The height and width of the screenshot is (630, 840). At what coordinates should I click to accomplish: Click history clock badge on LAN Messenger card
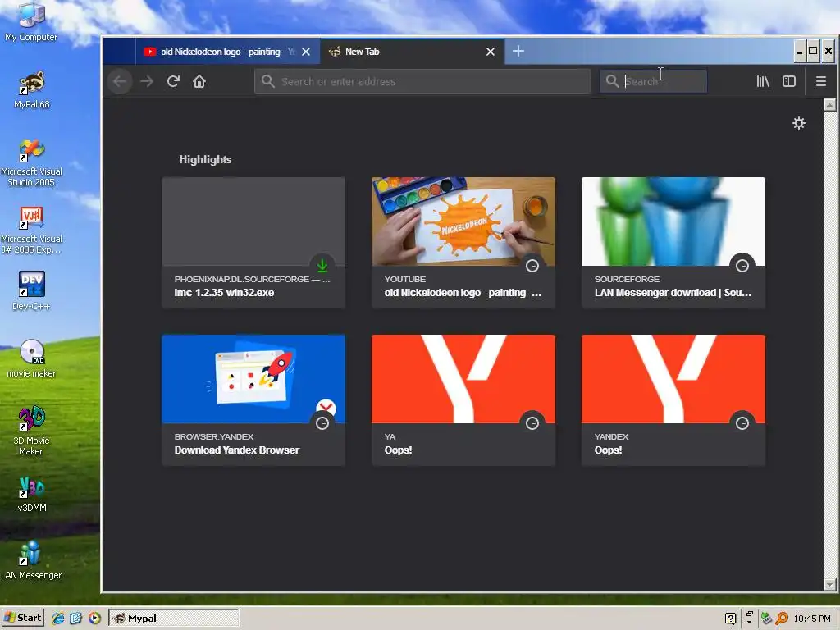(742, 265)
